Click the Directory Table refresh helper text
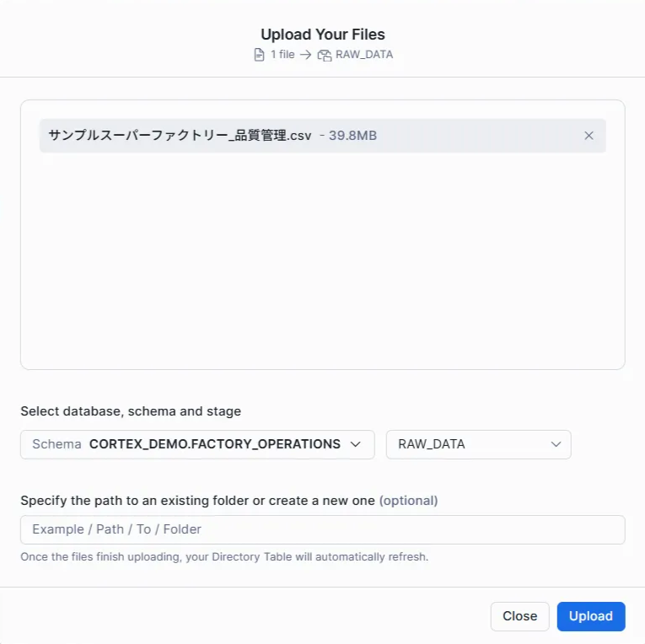Viewport: 645px width, 644px height. (x=224, y=556)
